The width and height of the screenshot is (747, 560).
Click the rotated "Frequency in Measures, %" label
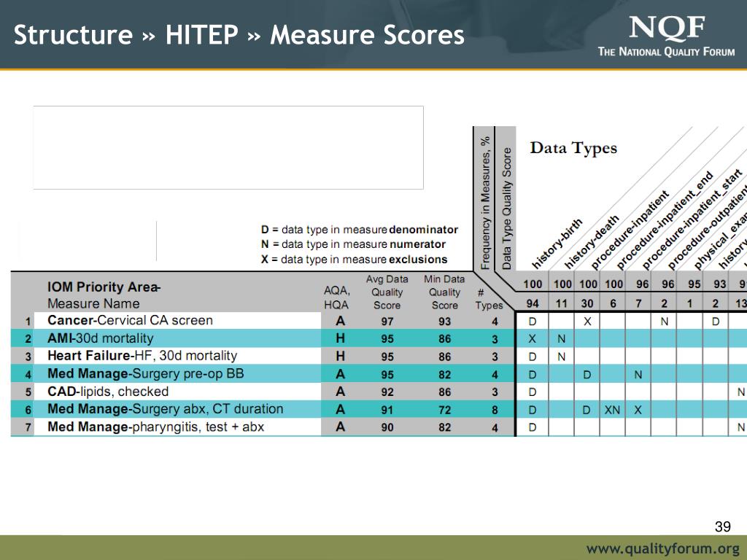[485, 203]
